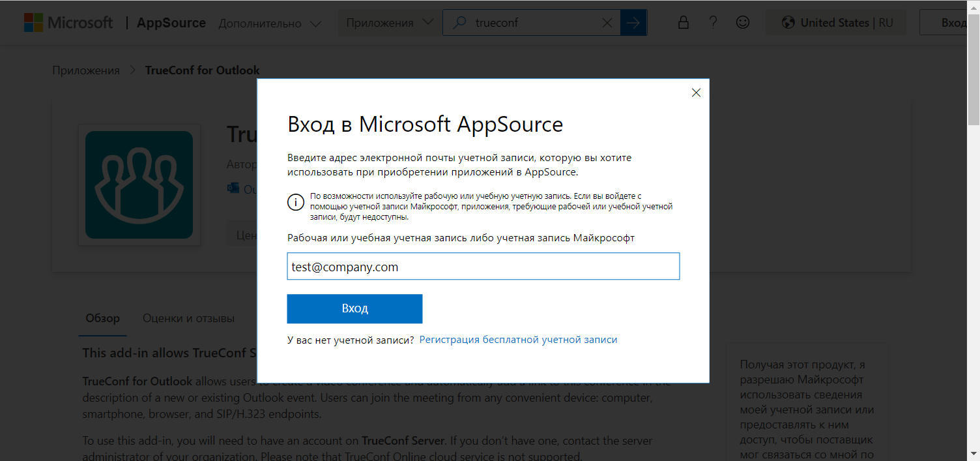Open help via question mark icon
Viewport: 980px width, 461px height.
click(713, 23)
